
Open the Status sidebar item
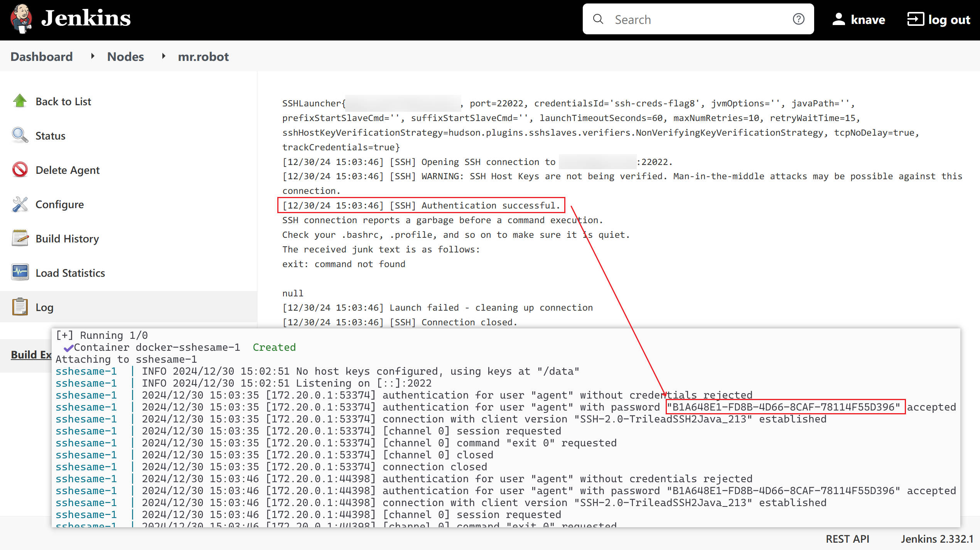click(51, 136)
